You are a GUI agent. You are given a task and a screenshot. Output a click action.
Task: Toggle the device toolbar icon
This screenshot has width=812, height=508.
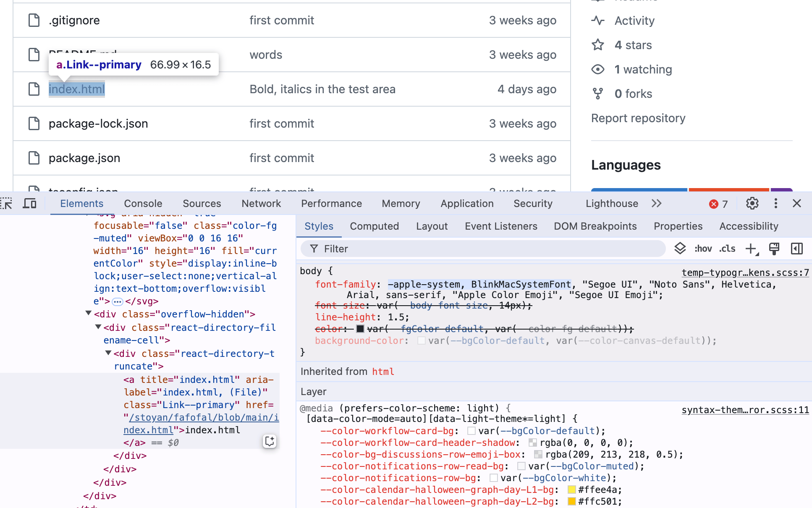click(x=29, y=204)
